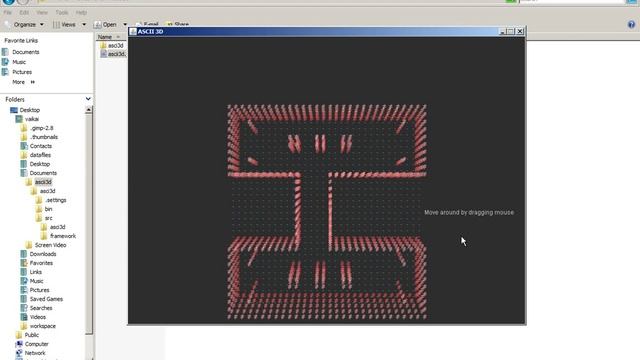Click the blue Help question mark icon

(x=631, y=24)
